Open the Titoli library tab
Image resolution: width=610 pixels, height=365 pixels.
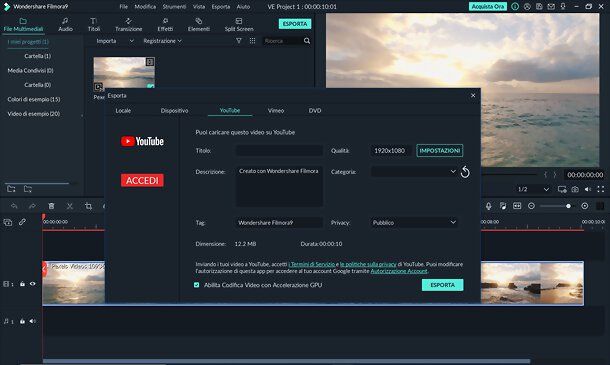[94, 25]
